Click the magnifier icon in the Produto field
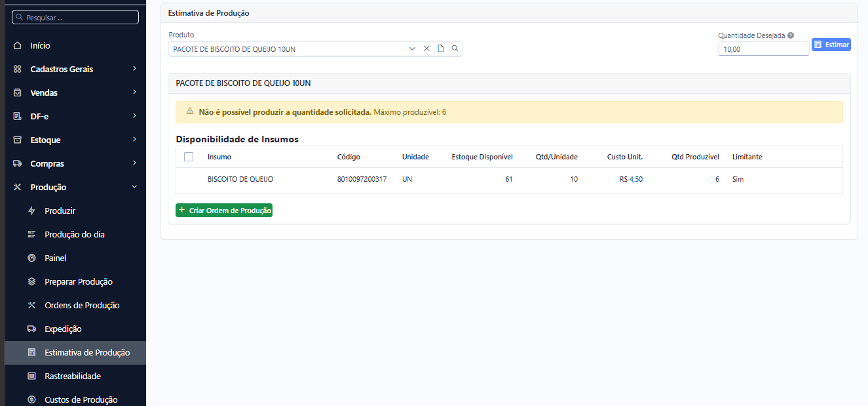868x406 pixels. 455,49
